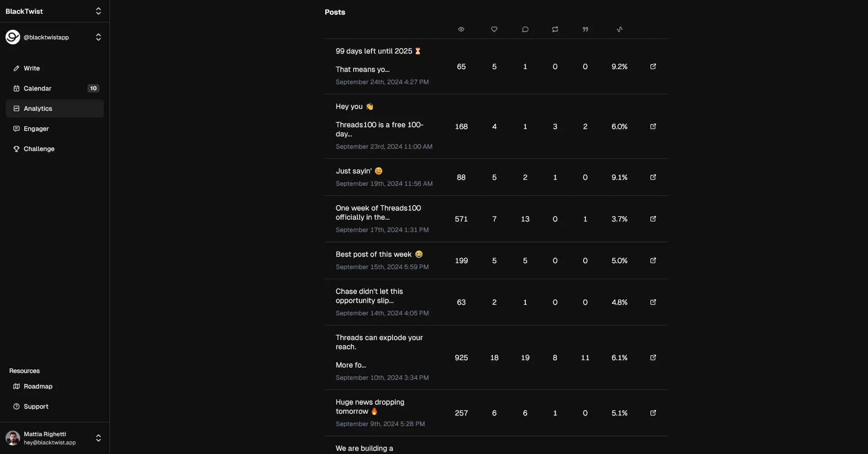
Task: Select Engager in the sidebar menu
Action: pyautogui.click(x=36, y=129)
